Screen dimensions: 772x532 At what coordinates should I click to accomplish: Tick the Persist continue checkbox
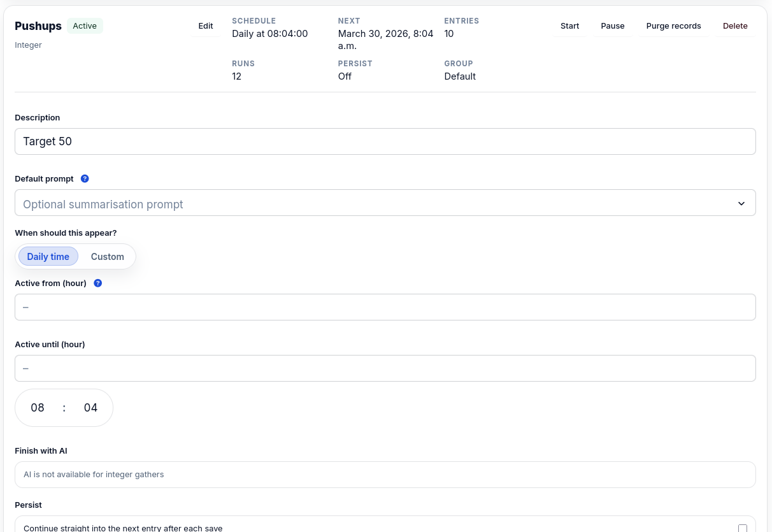pyautogui.click(x=743, y=528)
